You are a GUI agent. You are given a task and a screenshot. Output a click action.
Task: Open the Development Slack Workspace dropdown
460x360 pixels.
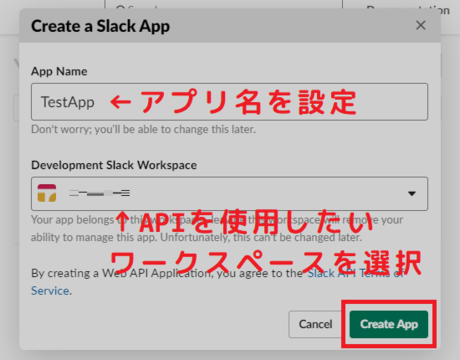coord(229,194)
